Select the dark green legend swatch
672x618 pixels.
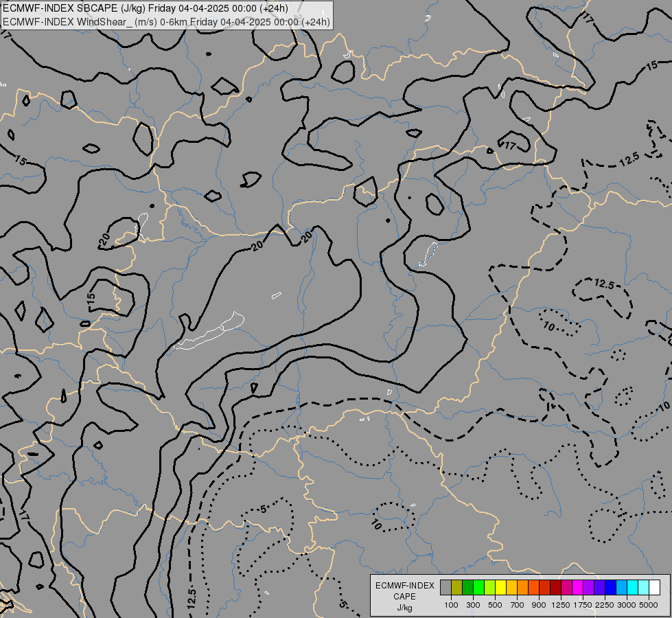[468, 587]
